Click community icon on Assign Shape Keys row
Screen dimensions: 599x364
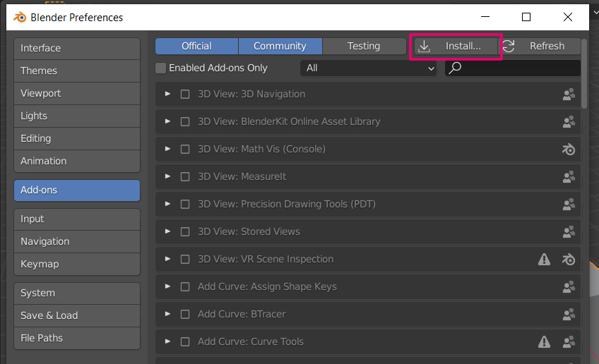point(569,286)
